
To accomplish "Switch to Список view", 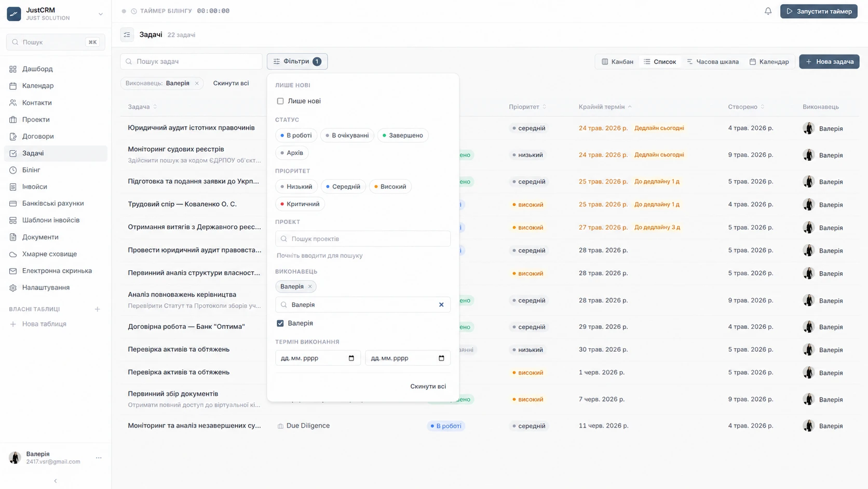I will pos(660,61).
